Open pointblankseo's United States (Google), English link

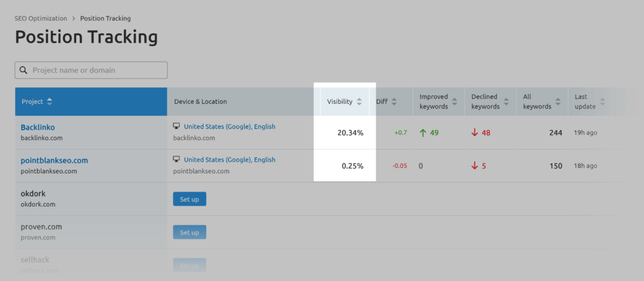click(x=230, y=160)
